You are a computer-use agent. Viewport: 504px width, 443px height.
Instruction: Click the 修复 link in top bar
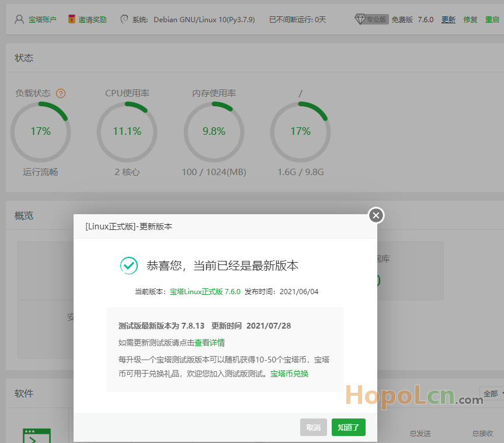470,20
